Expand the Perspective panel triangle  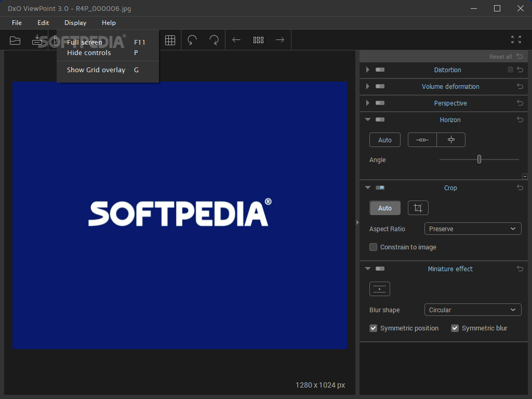pyautogui.click(x=367, y=103)
